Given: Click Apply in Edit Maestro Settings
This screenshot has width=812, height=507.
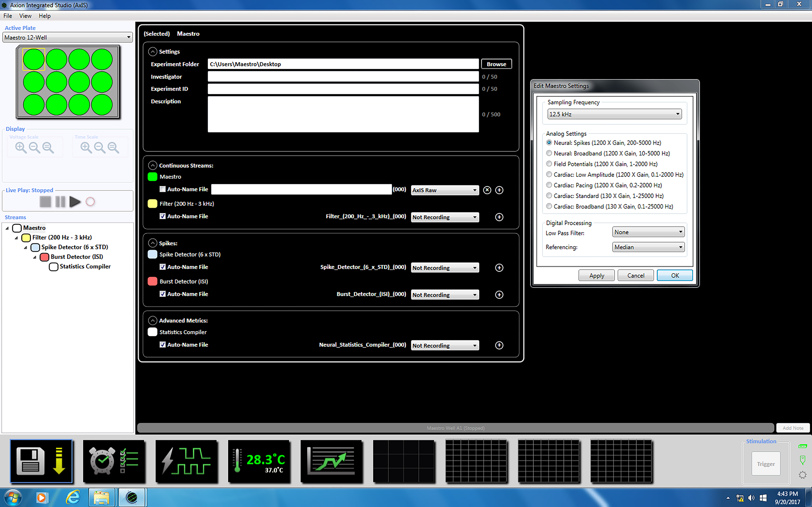Looking at the screenshot, I should tap(597, 275).
